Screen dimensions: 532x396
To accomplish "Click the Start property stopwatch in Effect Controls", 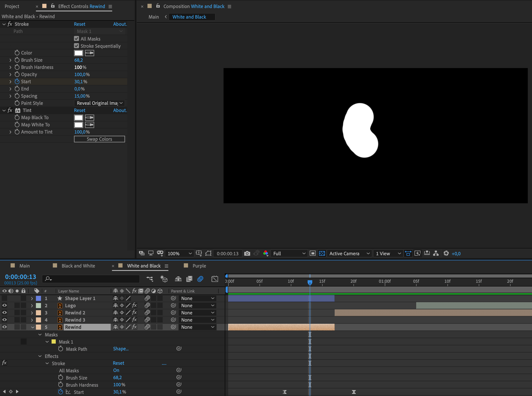I will (17, 82).
